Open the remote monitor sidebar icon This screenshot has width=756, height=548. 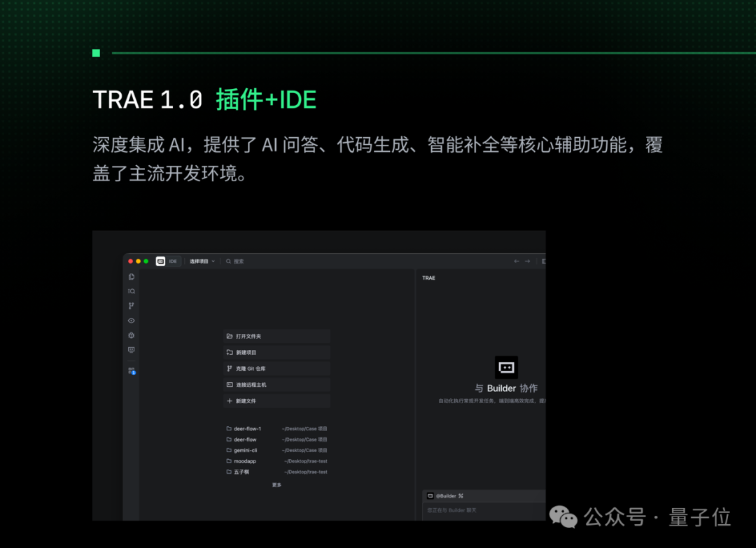[x=131, y=350]
